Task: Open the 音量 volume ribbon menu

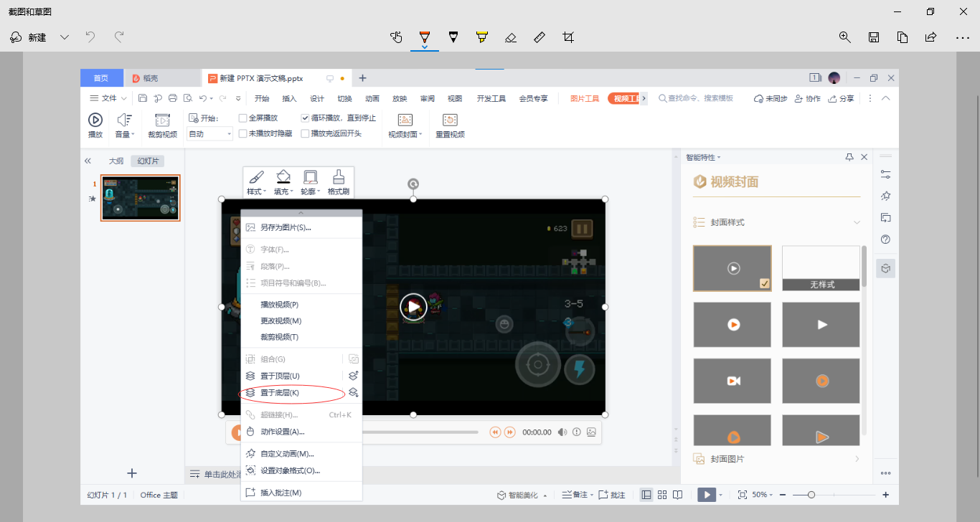Action: pos(124,125)
